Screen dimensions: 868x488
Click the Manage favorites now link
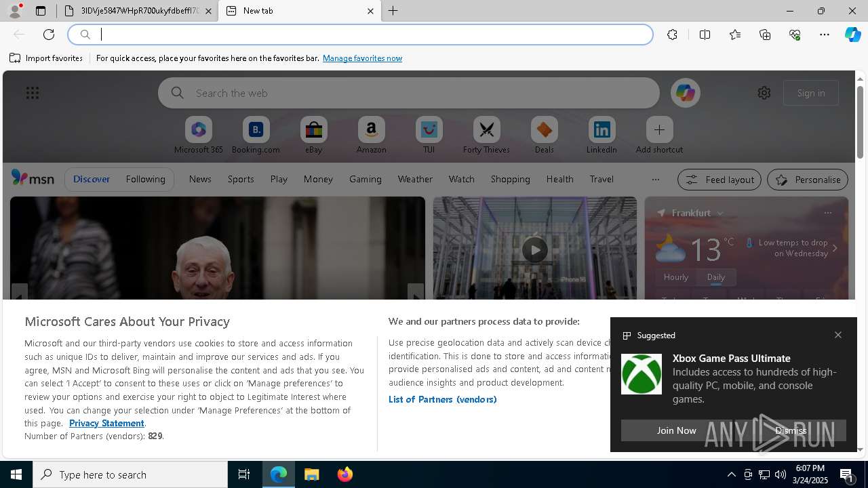tap(362, 58)
